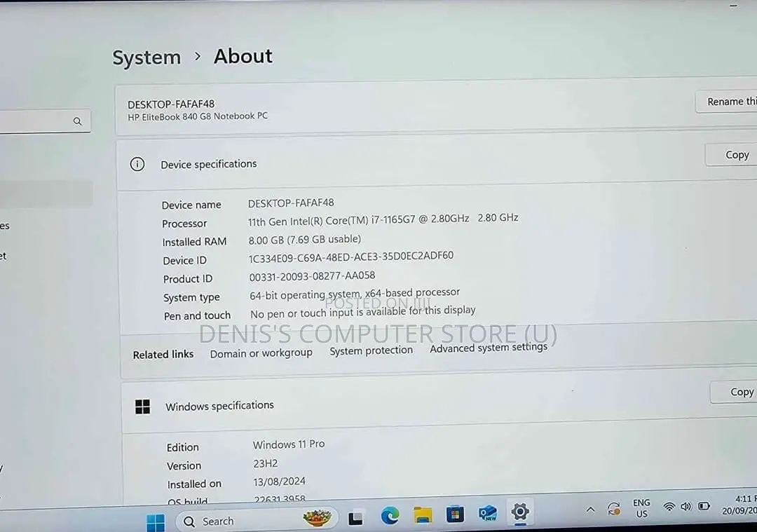Open File Explorer from the taskbar
This screenshot has height=532, width=757.
tap(423, 515)
